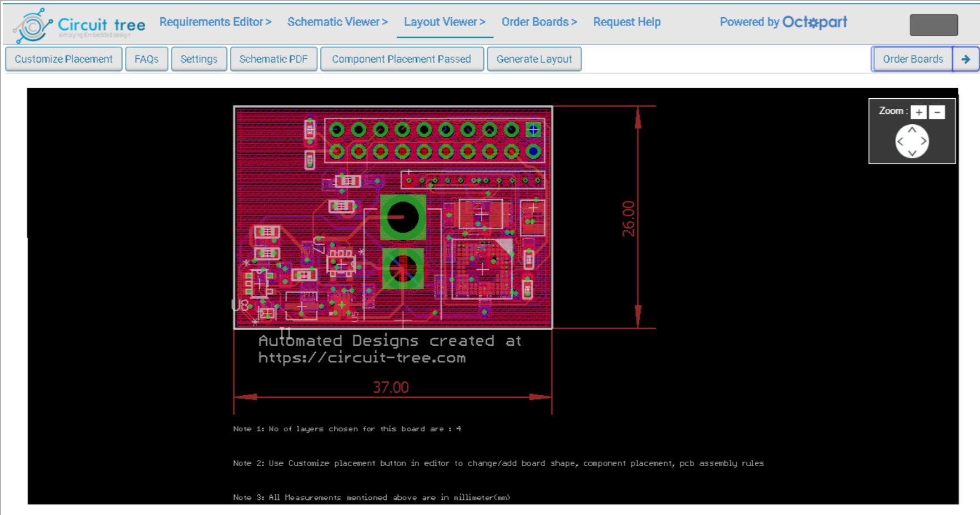Image resolution: width=980 pixels, height=515 pixels.
Task: Click the zoom in plus icon
Action: (x=919, y=112)
